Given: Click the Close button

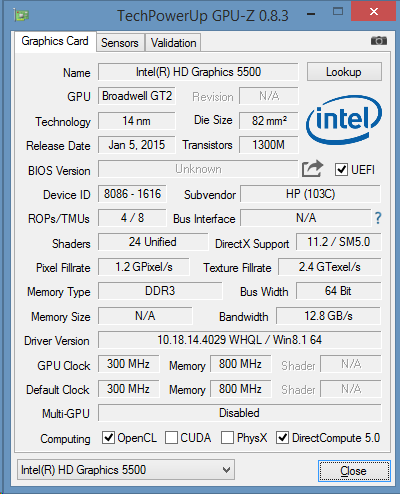Looking at the screenshot, I should click(x=354, y=471).
